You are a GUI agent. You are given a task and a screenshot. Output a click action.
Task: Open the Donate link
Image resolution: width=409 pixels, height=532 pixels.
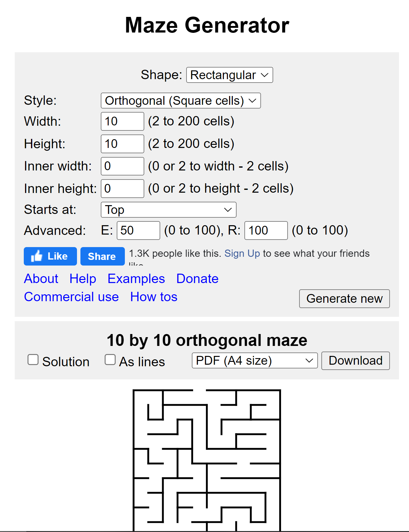click(x=197, y=278)
